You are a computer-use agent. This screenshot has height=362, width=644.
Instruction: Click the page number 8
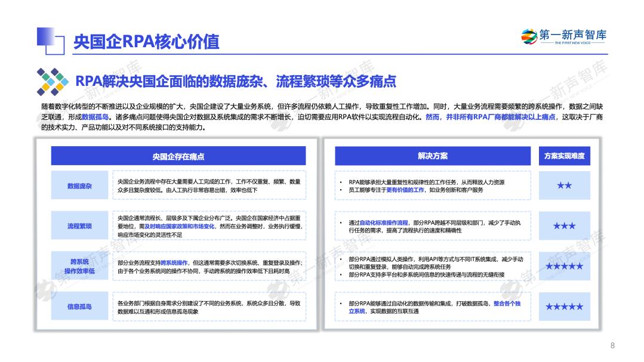click(612, 345)
